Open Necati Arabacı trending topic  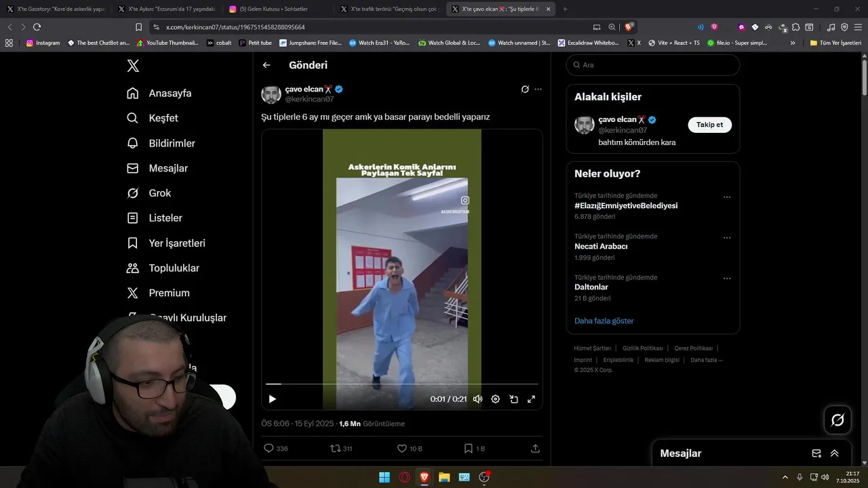(x=601, y=247)
